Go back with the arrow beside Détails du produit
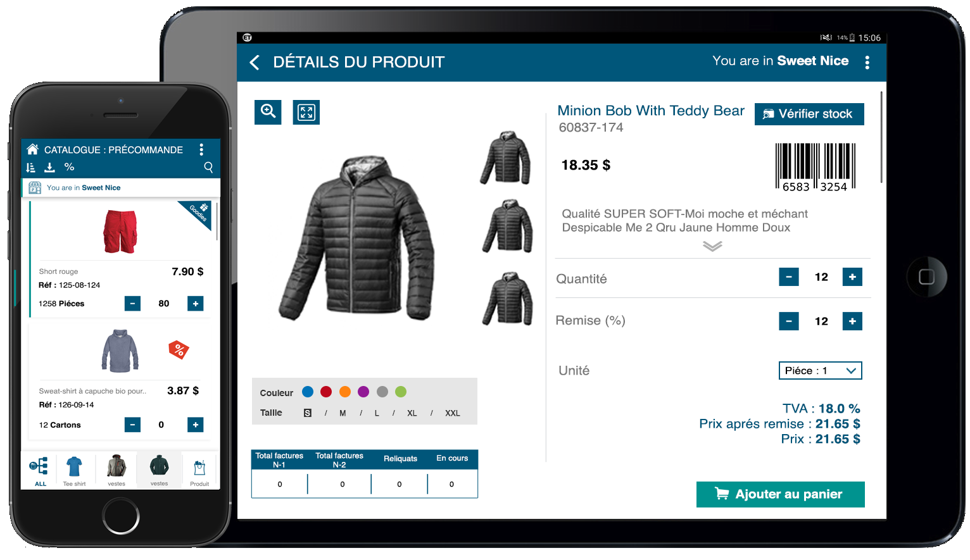This screenshot has height=560, width=970. point(255,62)
